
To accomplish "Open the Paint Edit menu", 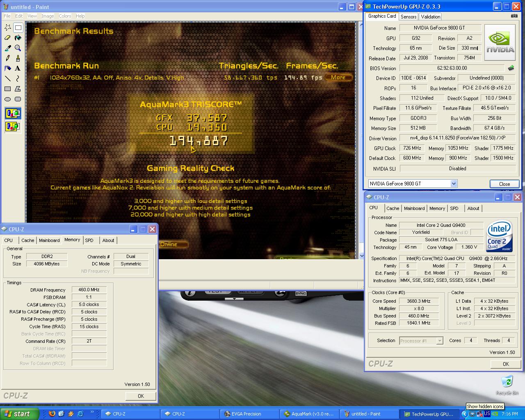I will (19, 16).
